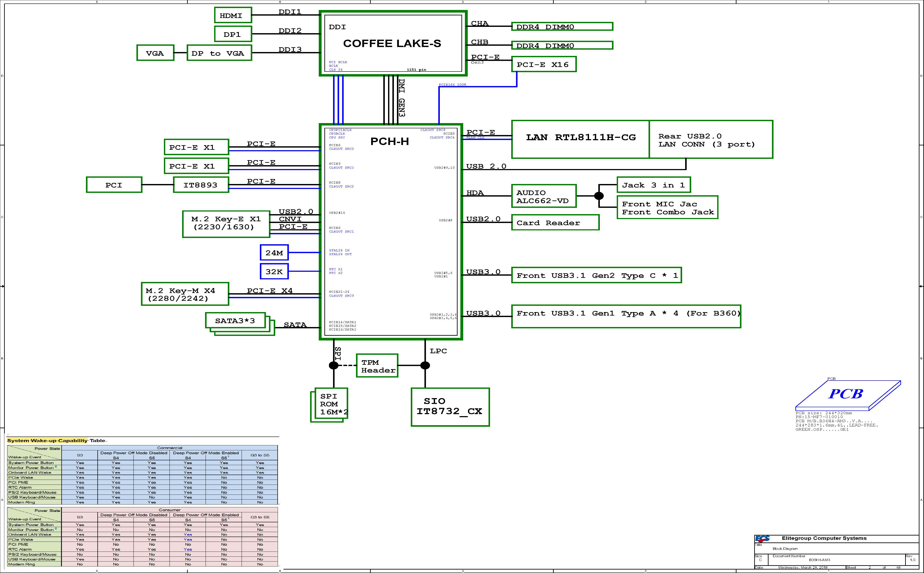Click the TPM Header block
The height and width of the screenshot is (573, 924).
(377, 366)
